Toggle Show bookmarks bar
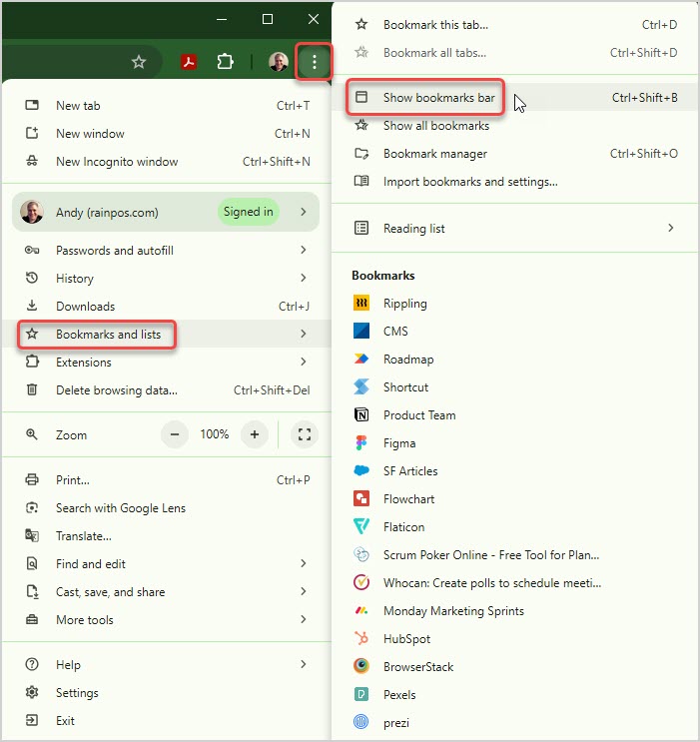The height and width of the screenshot is (742, 700). tap(515, 98)
